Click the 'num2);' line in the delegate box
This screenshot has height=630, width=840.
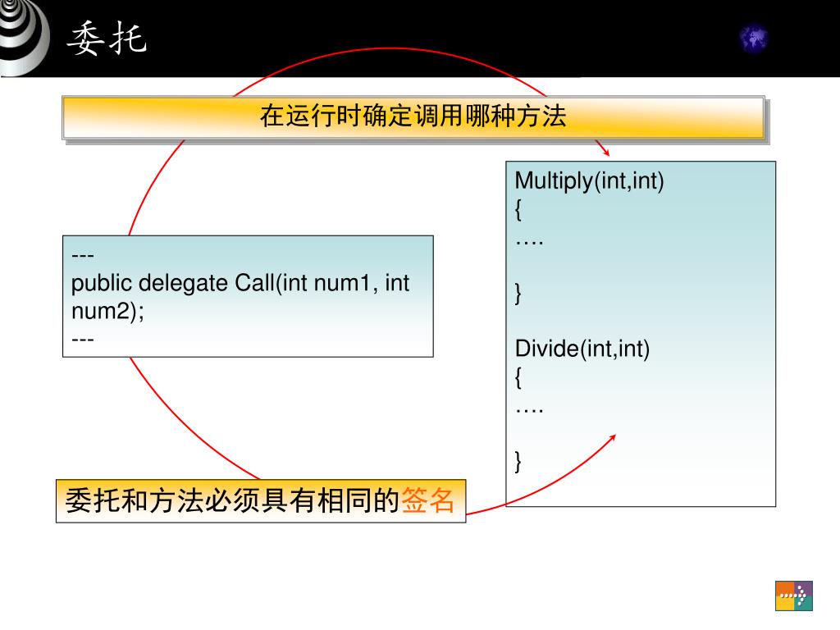click(107, 311)
